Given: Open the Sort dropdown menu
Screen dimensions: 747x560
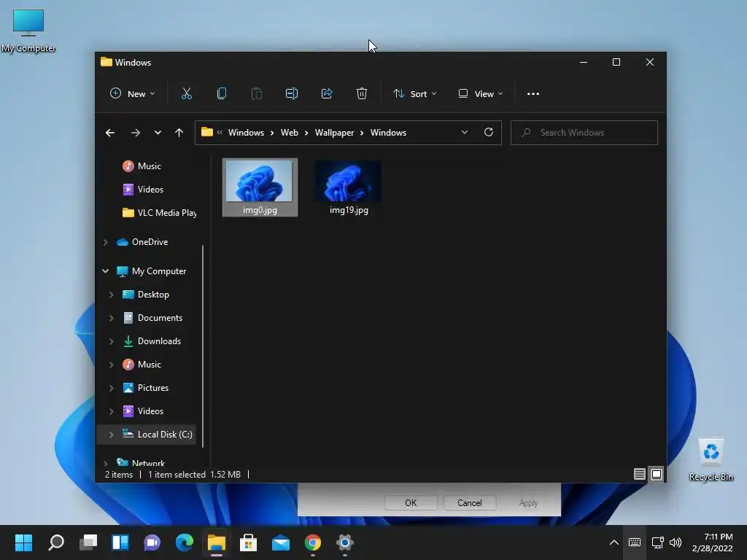Looking at the screenshot, I should (x=414, y=94).
